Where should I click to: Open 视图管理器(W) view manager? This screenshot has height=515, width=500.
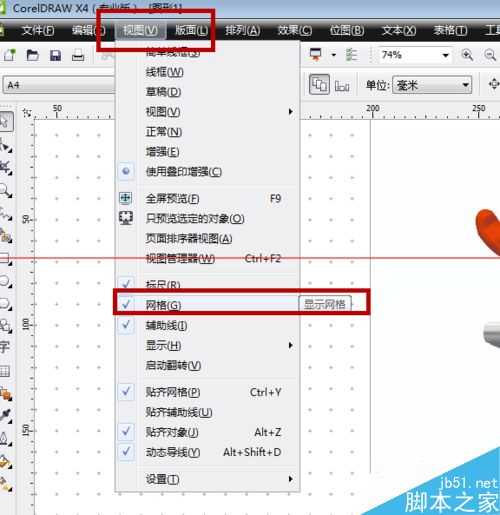click(207, 259)
